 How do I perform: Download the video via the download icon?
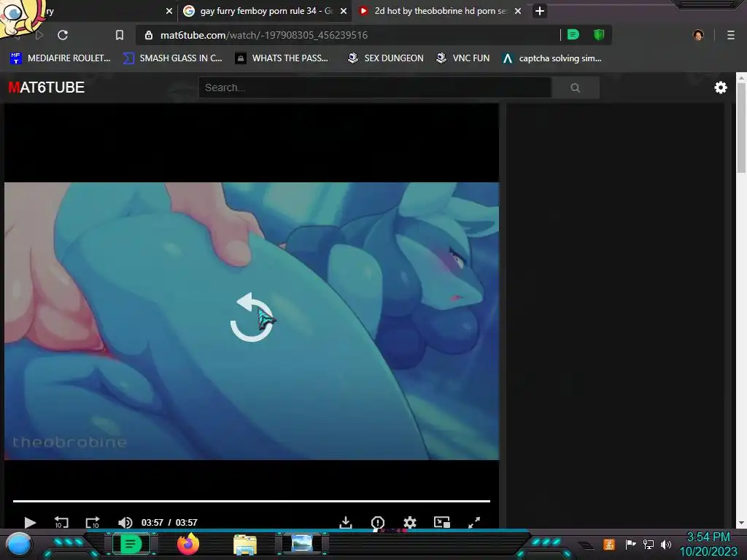click(346, 522)
